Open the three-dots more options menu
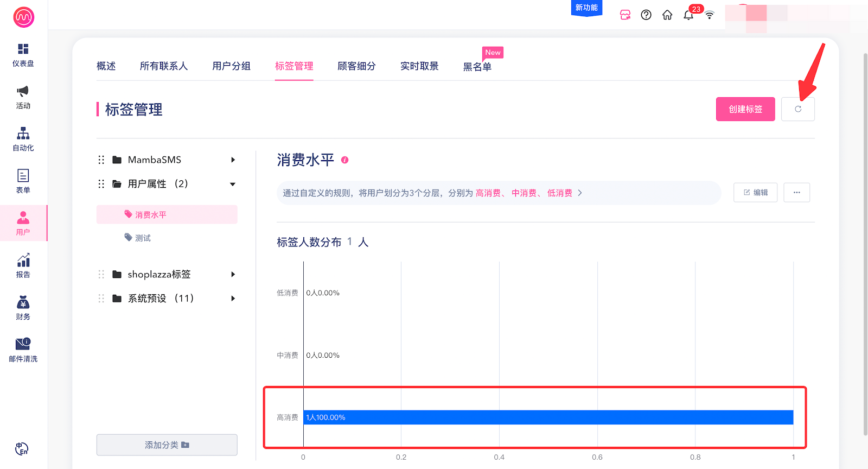Viewport: 868px width, 469px height. [796, 193]
